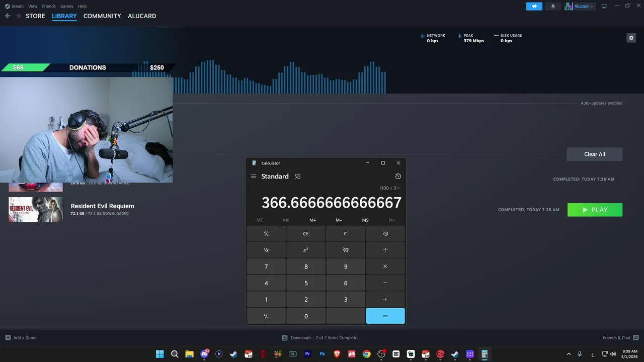The image size is (644, 362).
Task: Open downloads settings gear
Action: point(631,38)
